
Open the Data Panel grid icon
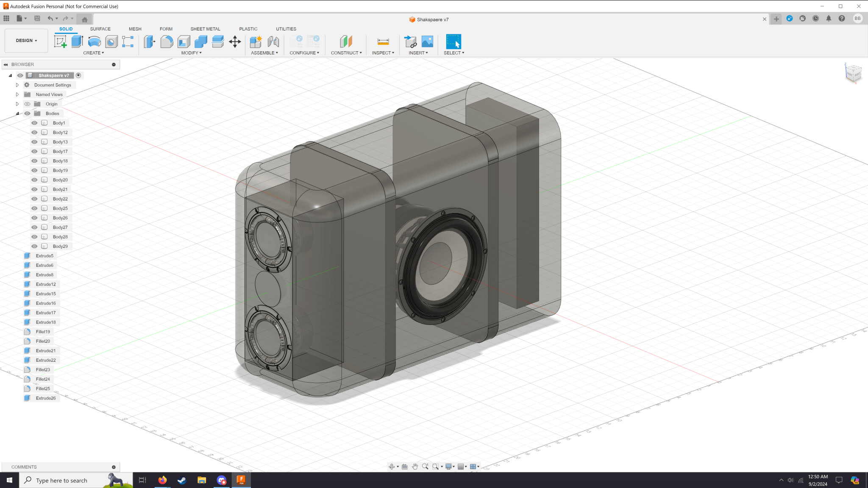click(6, 18)
